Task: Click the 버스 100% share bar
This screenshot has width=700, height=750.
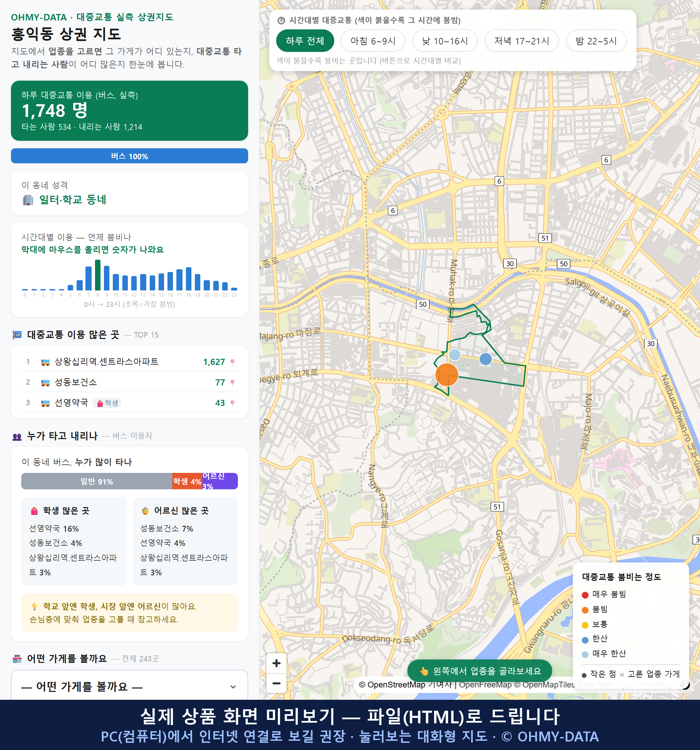Action: pos(130,156)
